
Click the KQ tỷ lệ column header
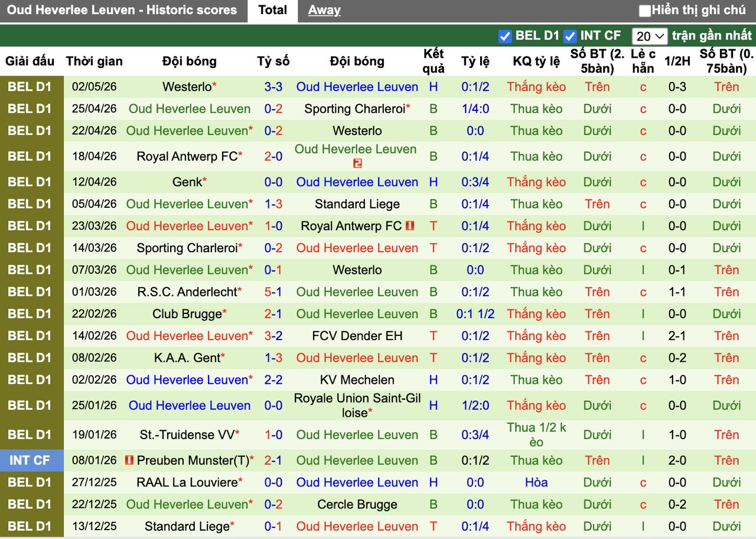(x=536, y=61)
